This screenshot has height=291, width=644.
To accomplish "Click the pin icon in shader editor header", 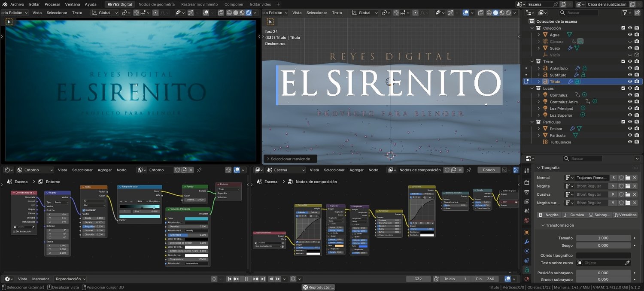I will [199, 170].
